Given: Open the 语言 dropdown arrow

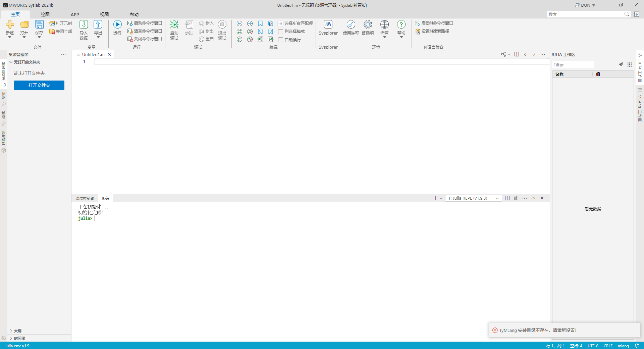Looking at the screenshot, I should point(384,37).
